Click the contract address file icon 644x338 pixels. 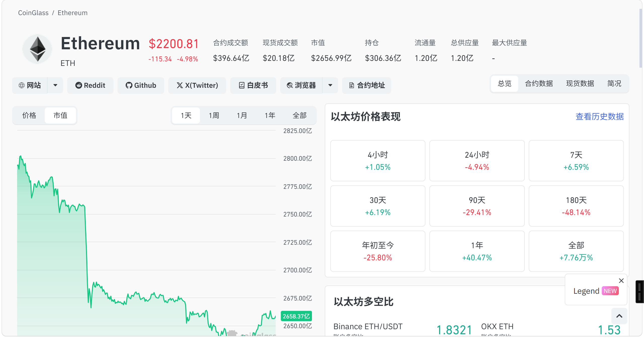point(351,86)
